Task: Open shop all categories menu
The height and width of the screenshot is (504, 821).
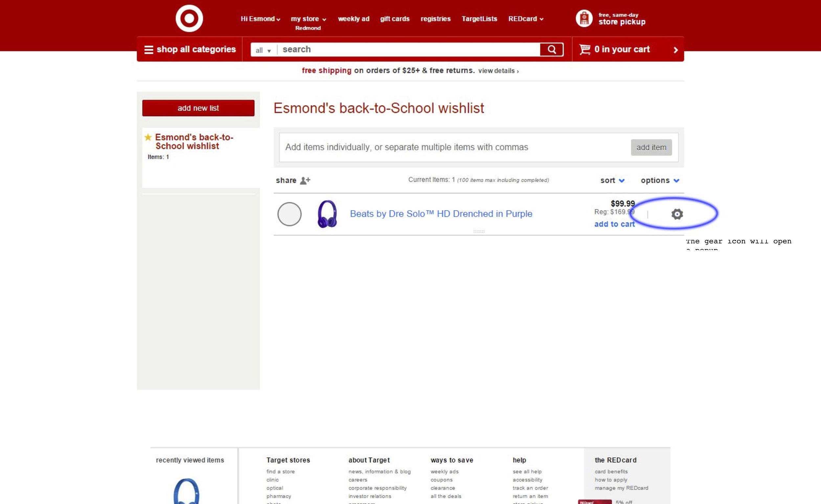Action: click(x=190, y=49)
